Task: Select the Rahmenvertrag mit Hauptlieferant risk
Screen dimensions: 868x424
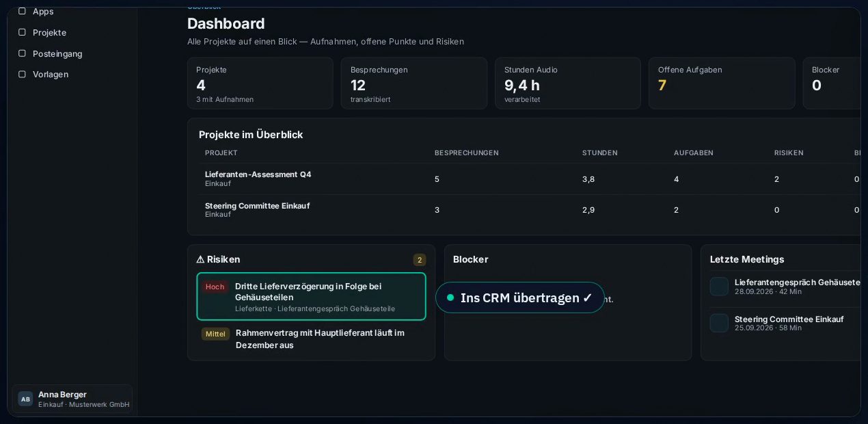Action: tap(311, 339)
